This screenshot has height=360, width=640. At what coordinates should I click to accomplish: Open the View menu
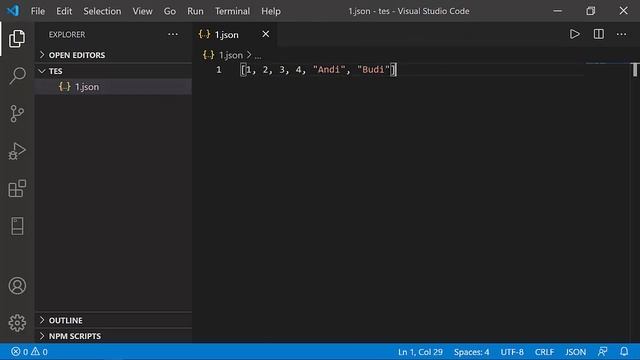tap(142, 11)
